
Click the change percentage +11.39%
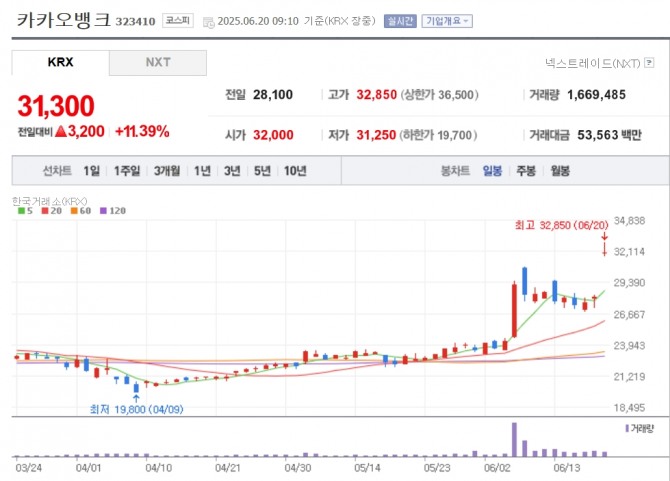[142, 131]
